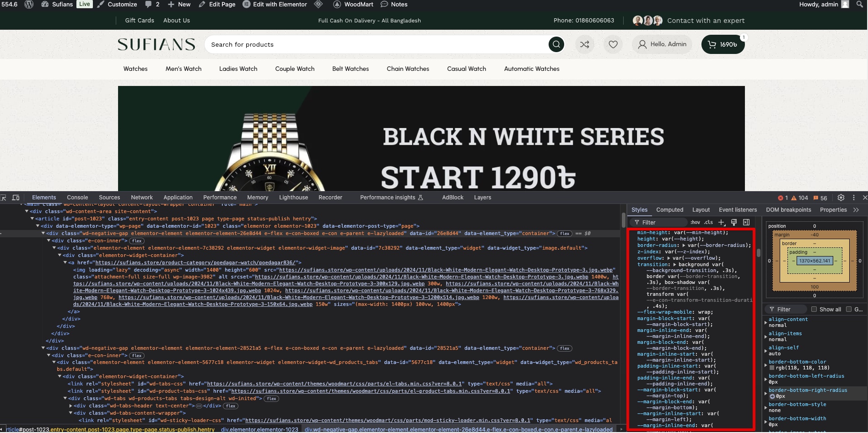Click the Edit Page pencil item
Image resolution: width=868 pixels, height=433 pixels.
click(x=217, y=4)
